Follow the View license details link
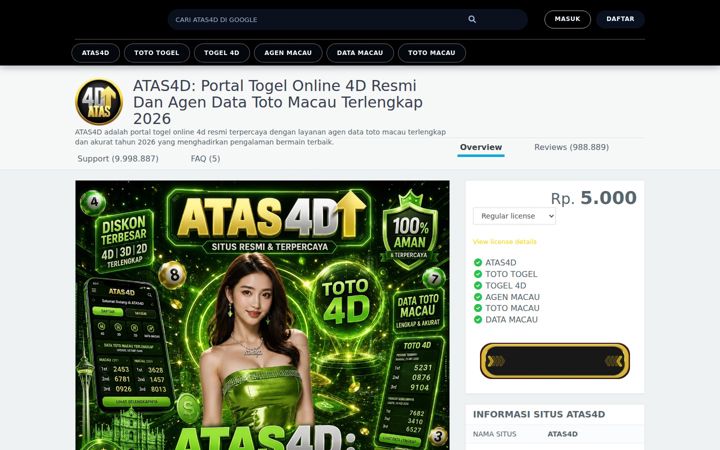The width and height of the screenshot is (720, 450). 505,242
